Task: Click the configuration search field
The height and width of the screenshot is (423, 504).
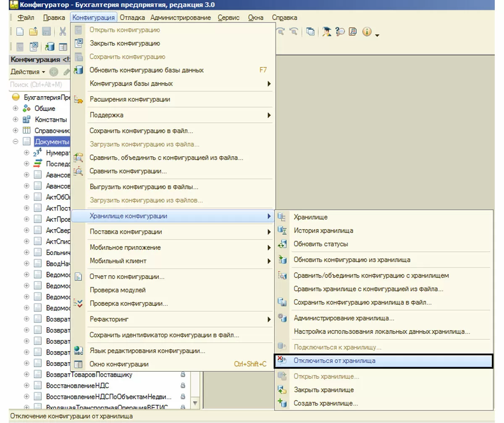Action: [39, 84]
